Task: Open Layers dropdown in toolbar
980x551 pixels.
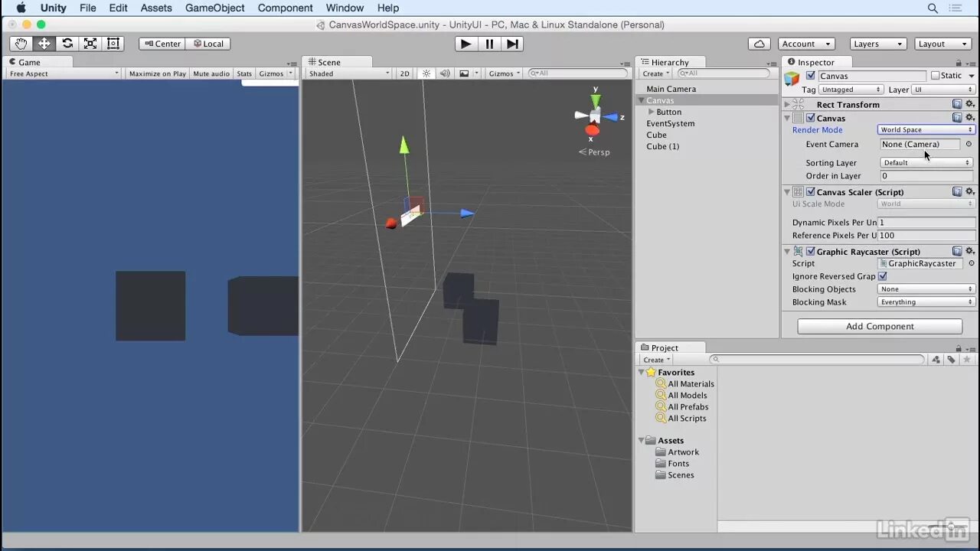Action: point(877,44)
